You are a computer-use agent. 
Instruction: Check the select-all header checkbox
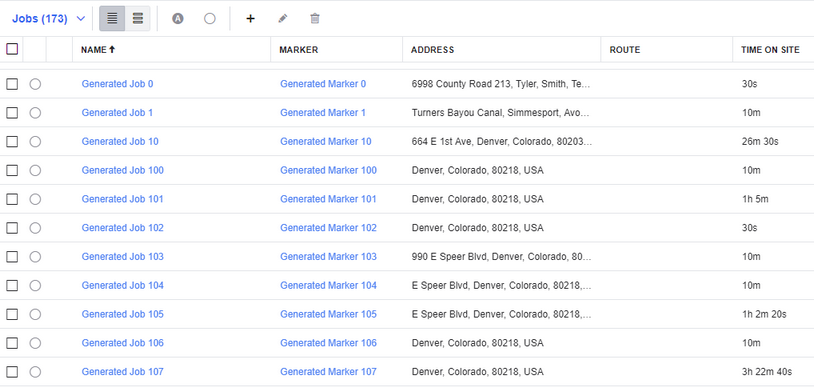12,49
